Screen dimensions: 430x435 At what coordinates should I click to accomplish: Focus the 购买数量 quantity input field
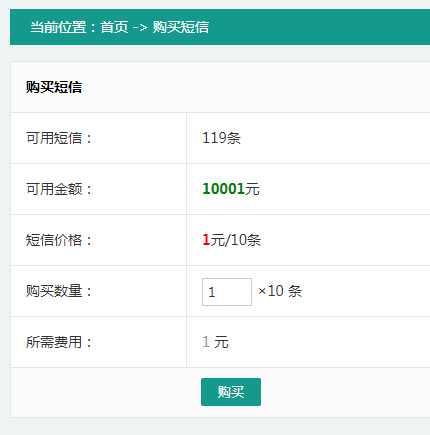227,292
